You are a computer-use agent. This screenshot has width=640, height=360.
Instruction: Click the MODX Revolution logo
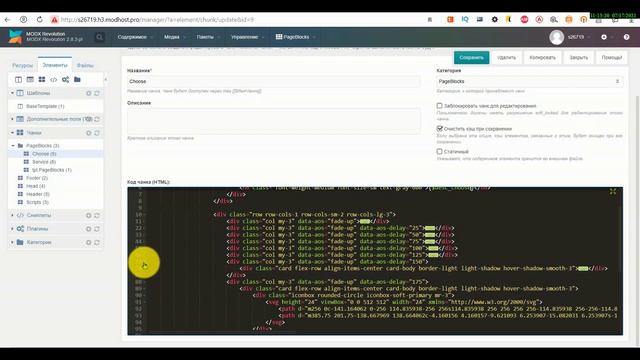[x=16, y=37]
